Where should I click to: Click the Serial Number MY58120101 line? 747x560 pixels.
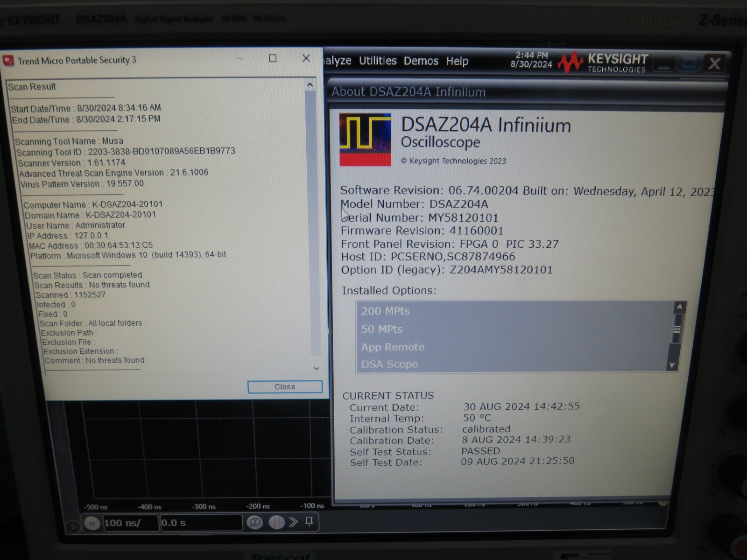419,217
